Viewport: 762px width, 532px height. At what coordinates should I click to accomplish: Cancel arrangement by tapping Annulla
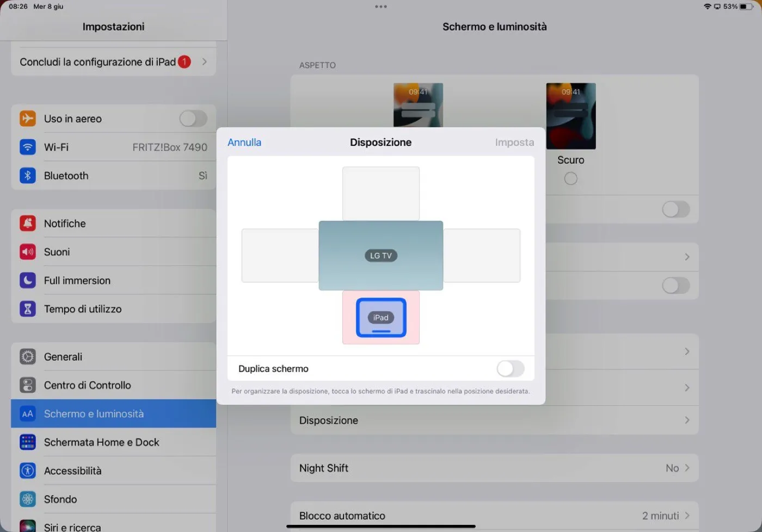click(x=244, y=142)
